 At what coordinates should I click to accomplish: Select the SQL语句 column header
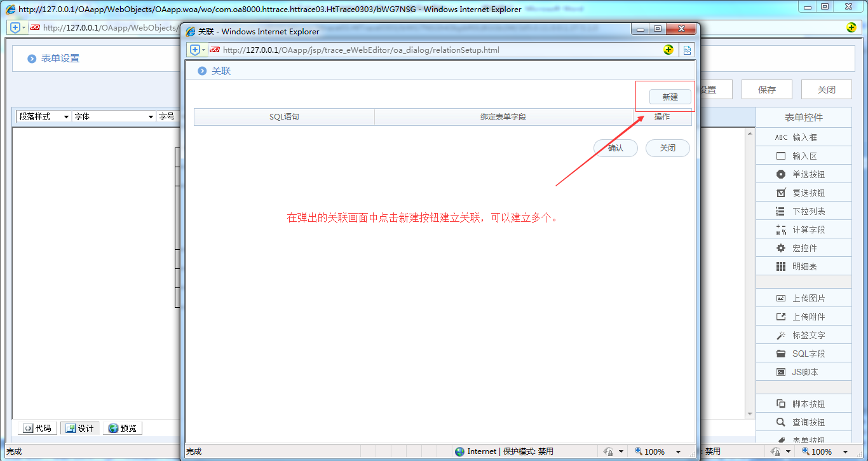pos(284,117)
